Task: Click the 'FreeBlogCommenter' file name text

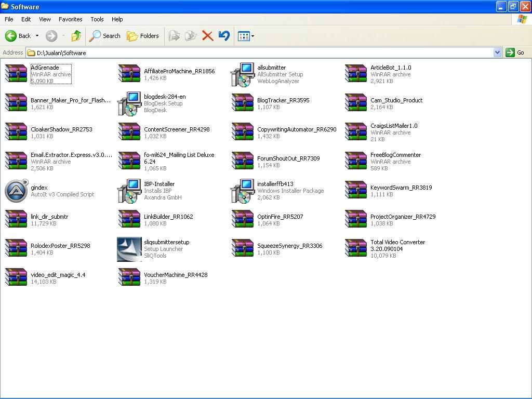Action: [395, 155]
